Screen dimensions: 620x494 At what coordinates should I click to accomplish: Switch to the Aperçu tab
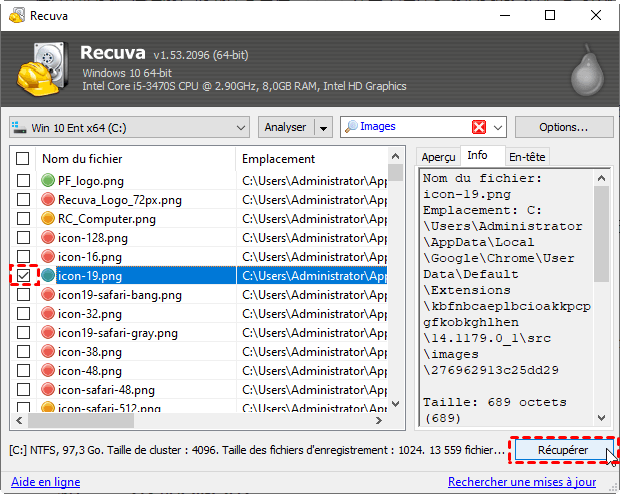(x=438, y=157)
